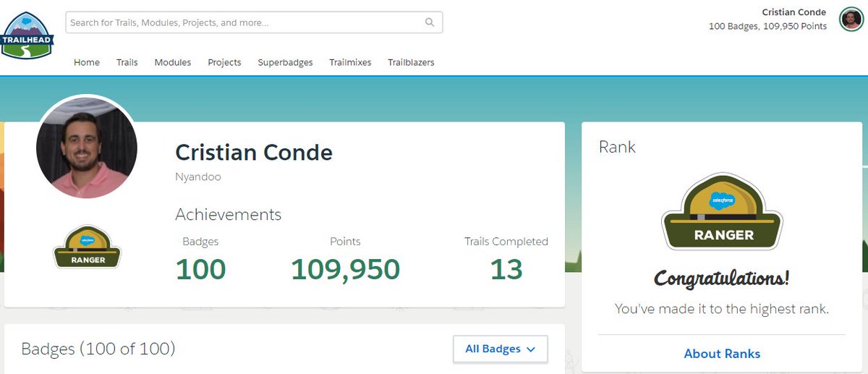The width and height of the screenshot is (868, 374).
Task: Click the Congratulations! text
Action: pyautogui.click(x=722, y=279)
